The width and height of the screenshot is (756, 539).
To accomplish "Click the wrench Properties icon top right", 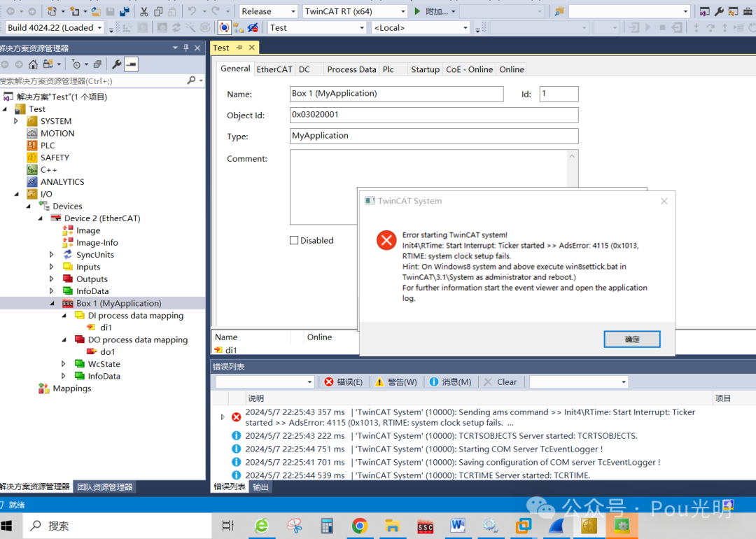I will (719, 11).
